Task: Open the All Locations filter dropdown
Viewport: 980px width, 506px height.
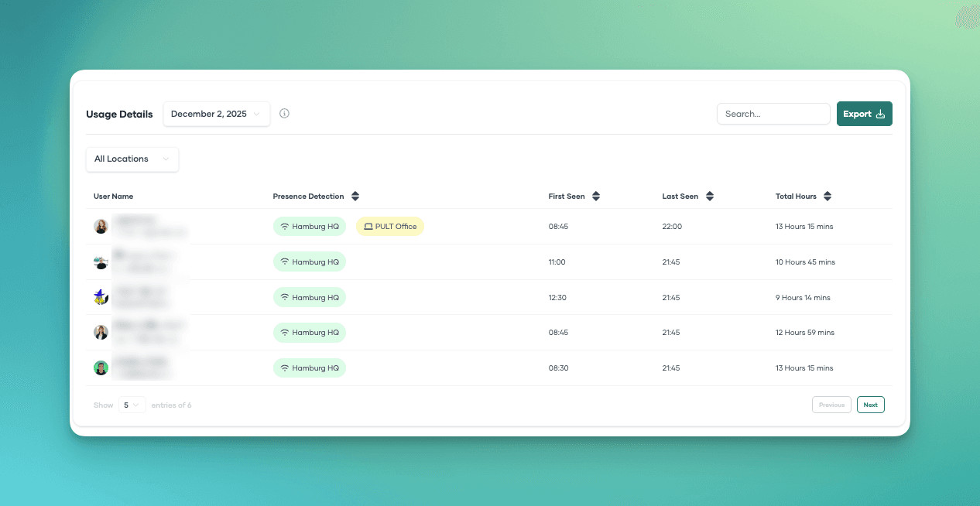Action: click(x=132, y=159)
